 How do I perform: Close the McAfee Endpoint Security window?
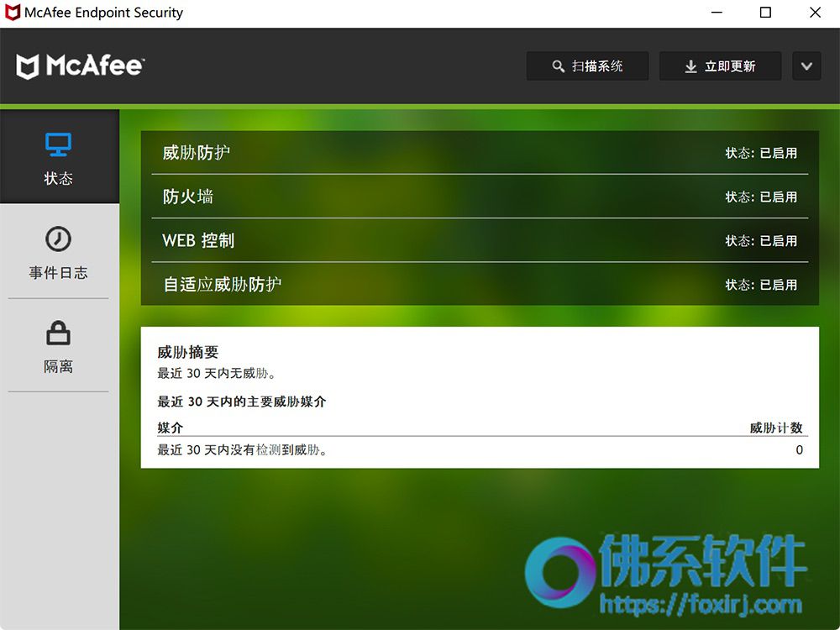815,13
